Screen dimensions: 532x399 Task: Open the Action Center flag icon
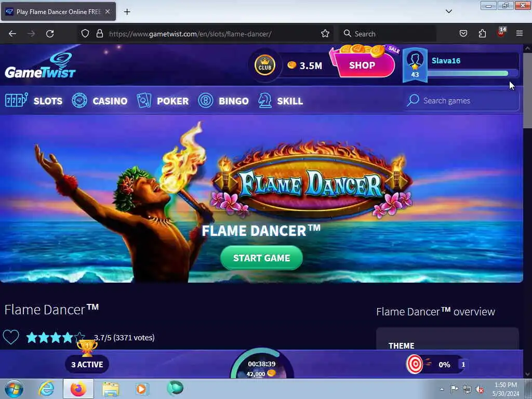click(x=454, y=389)
